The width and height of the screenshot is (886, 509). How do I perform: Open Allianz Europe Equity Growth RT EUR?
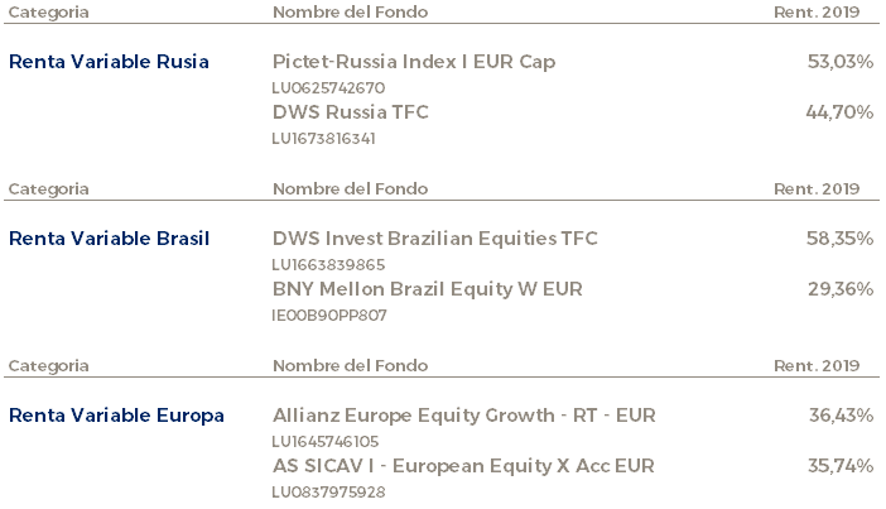(x=464, y=416)
